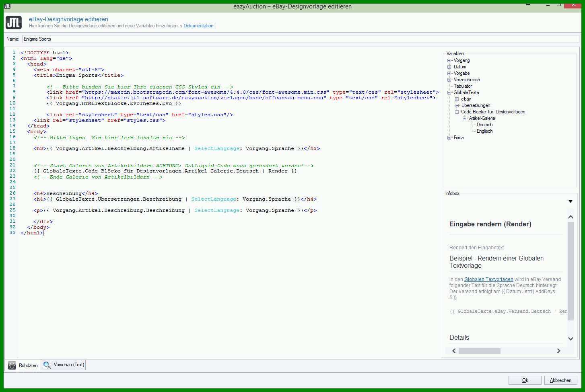Viewport: 585px width, 392px height.
Task: Expand the Verzeichnisse tree node
Action: point(449,80)
